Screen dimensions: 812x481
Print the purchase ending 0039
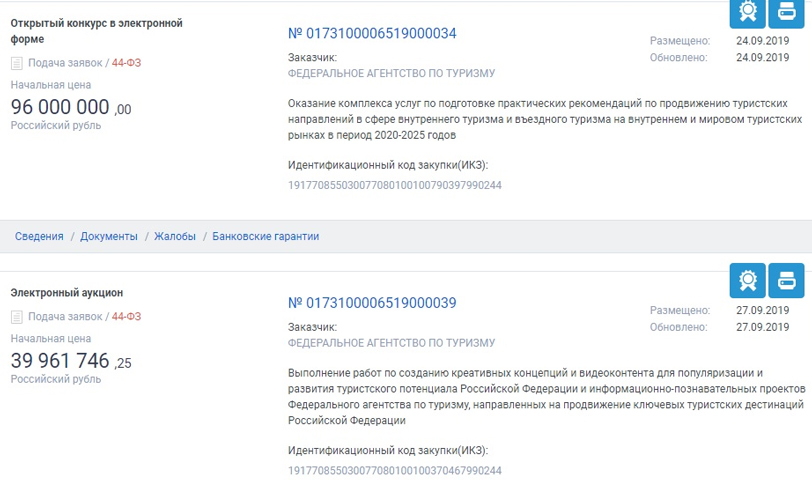coord(786,280)
